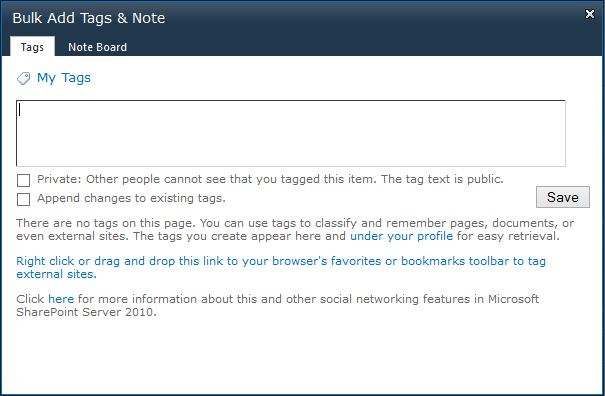Click the 'SharePoint Server 2010' text

pos(86,312)
